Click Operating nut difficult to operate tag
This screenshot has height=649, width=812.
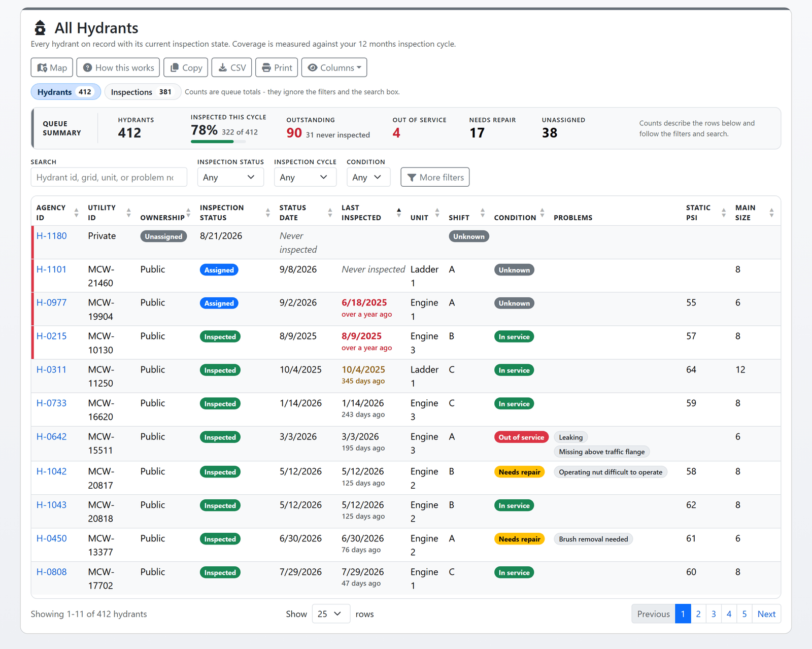pos(611,472)
